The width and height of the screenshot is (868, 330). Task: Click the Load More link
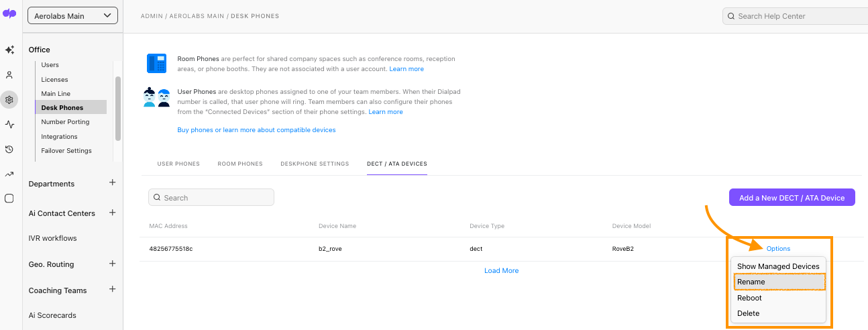coord(501,270)
